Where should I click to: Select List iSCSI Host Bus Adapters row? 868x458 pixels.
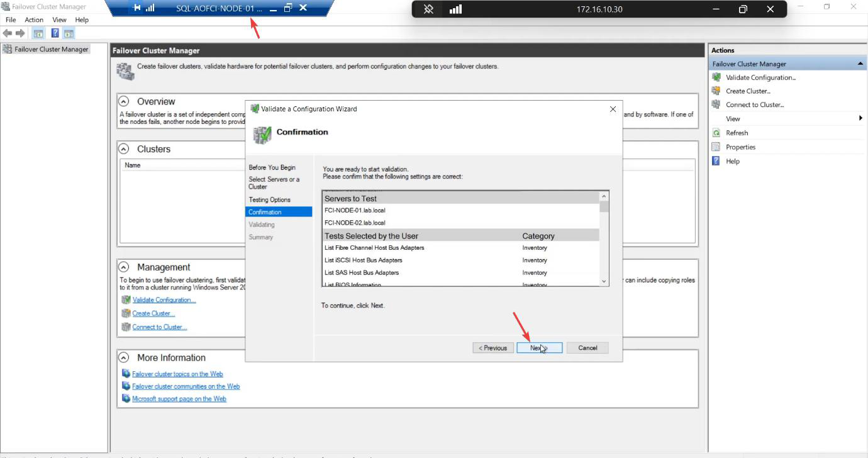tap(460, 260)
